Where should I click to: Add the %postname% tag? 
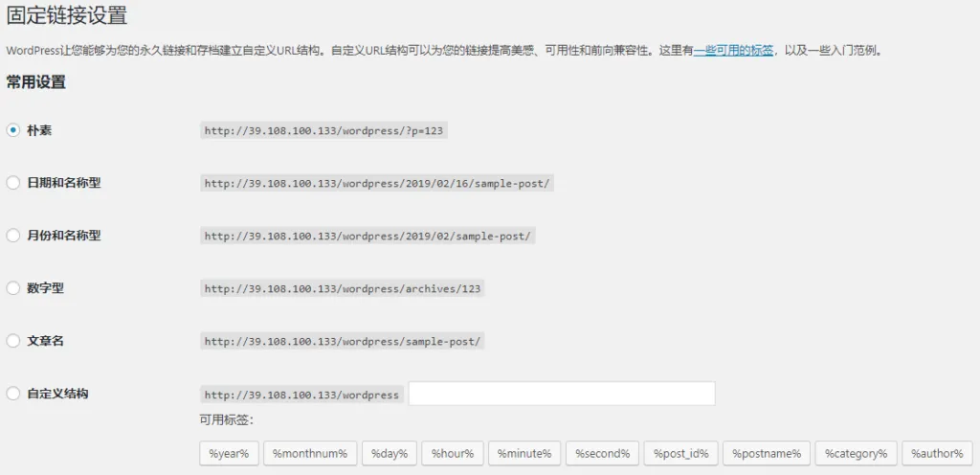tap(767, 453)
